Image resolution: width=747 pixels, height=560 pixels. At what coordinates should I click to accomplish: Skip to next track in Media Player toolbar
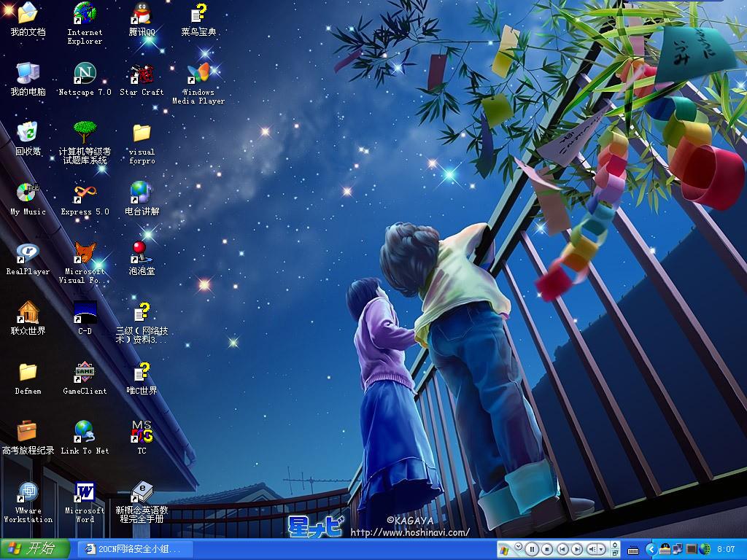[577, 550]
